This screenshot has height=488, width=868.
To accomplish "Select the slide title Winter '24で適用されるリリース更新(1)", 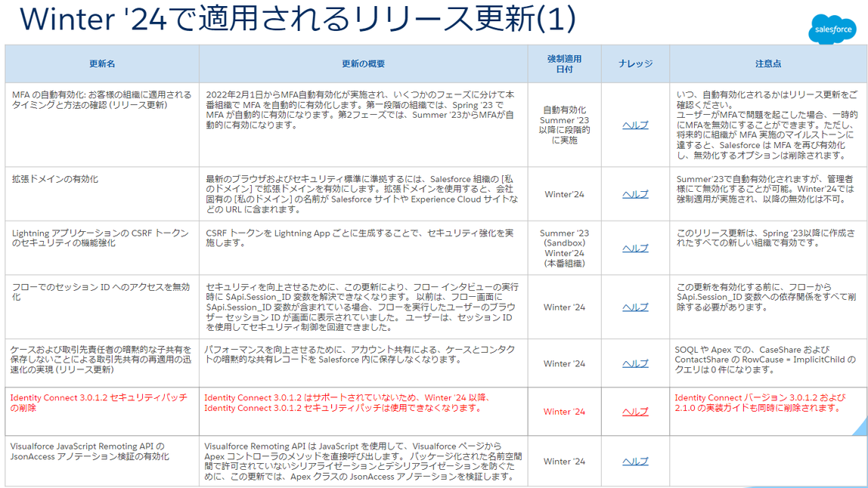I will click(x=298, y=18).
